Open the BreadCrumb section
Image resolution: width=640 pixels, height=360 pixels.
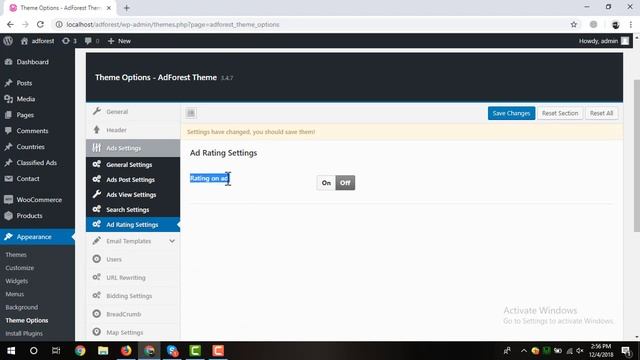(x=133, y=314)
